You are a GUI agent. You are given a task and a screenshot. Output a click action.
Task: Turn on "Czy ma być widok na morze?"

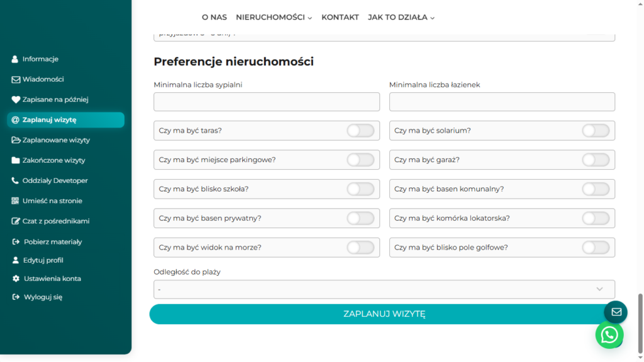coord(360,248)
